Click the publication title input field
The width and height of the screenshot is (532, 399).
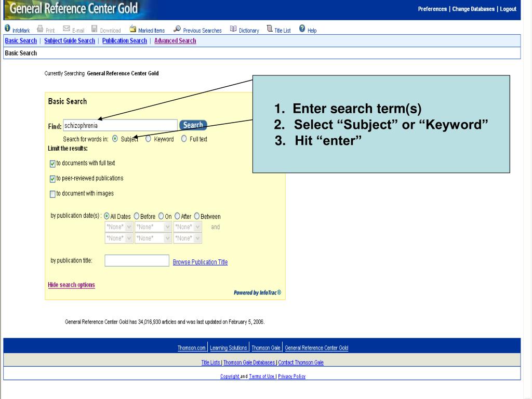(137, 261)
